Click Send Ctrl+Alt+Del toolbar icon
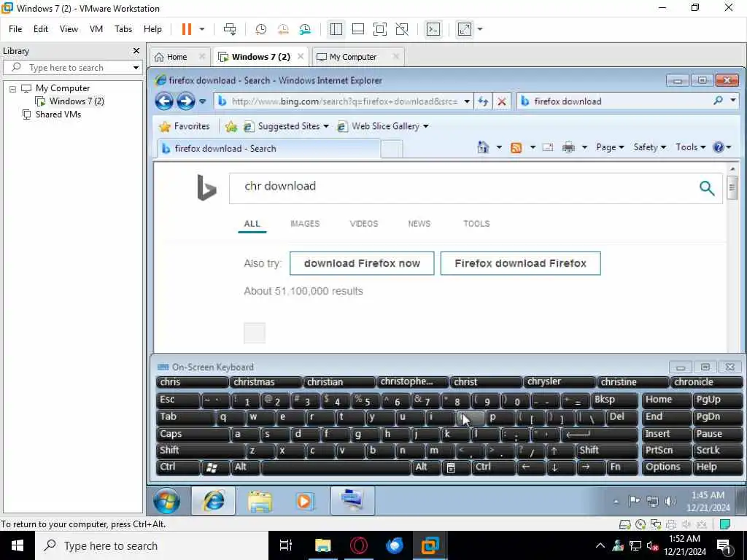Screen dimensions: 747x560 click(230, 29)
